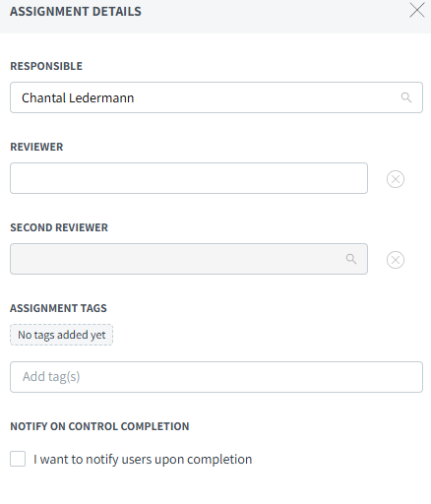Clear the Second Reviewer using circled X
The height and width of the screenshot is (504, 431).
click(x=396, y=260)
